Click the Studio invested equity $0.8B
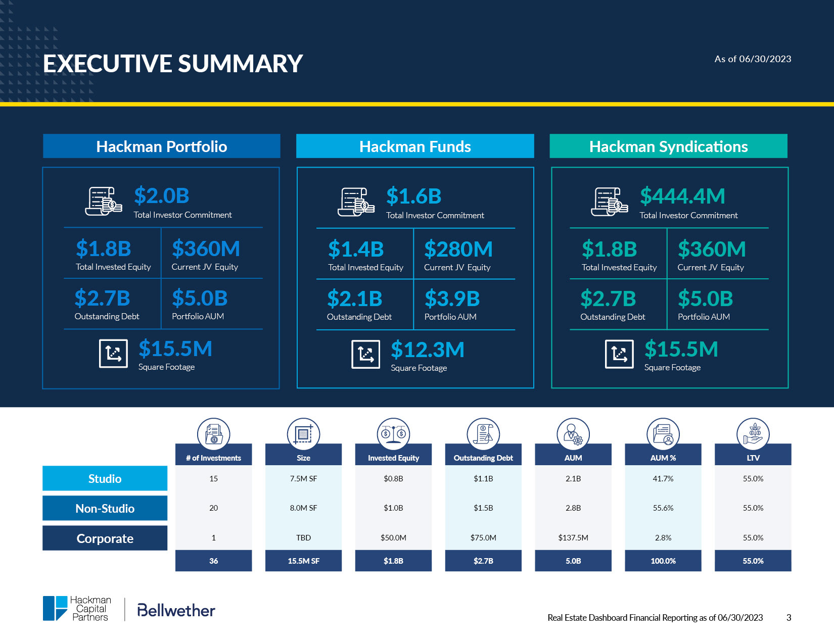 coord(393,478)
